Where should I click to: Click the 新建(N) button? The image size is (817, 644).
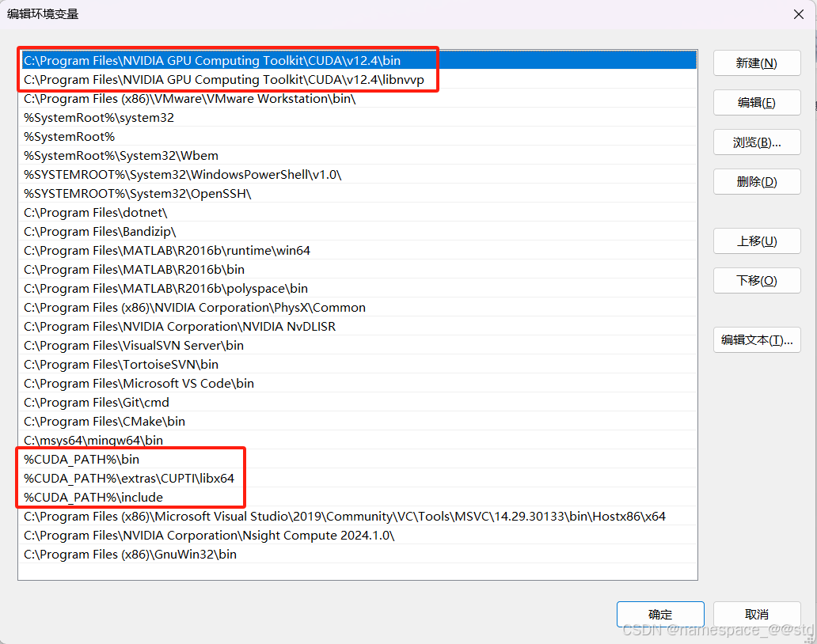point(757,63)
